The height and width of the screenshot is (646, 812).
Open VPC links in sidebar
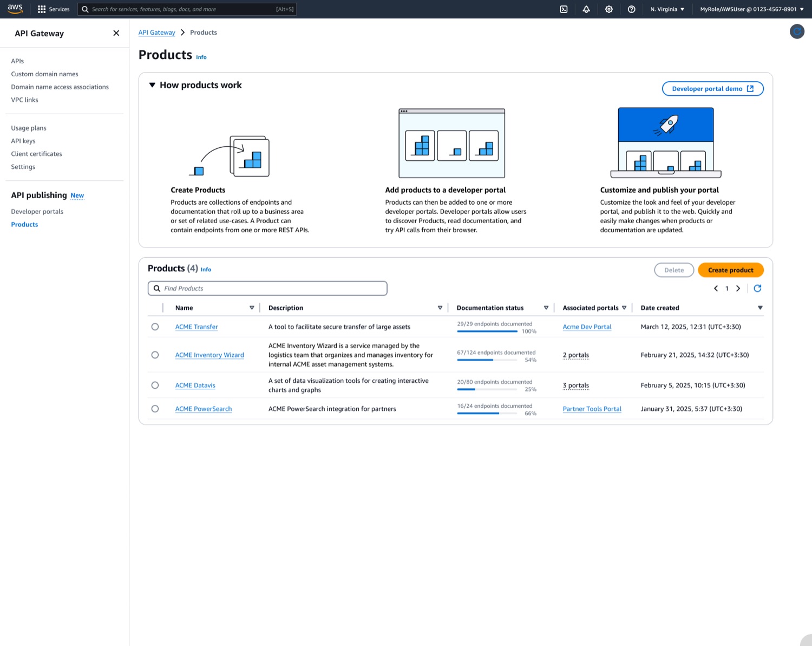click(24, 100)
